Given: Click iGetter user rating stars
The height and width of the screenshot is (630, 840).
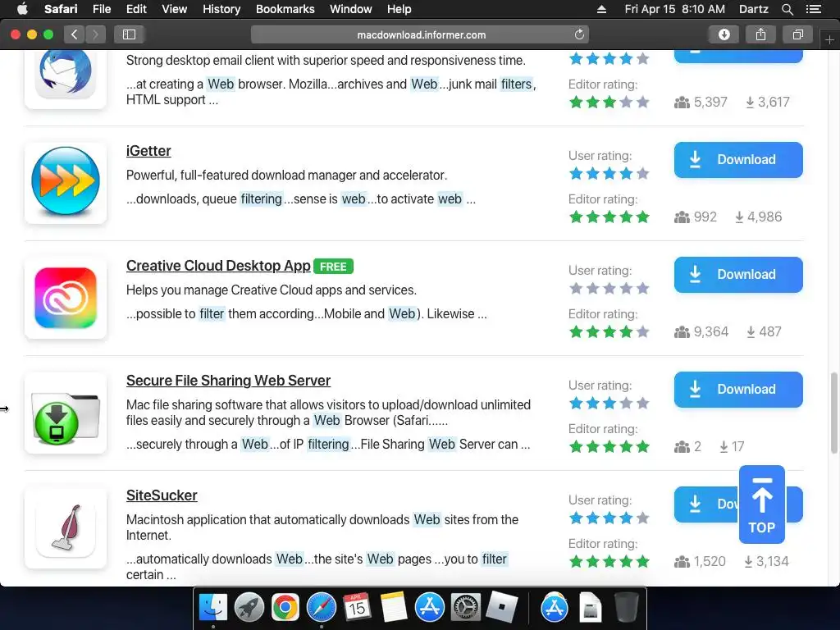Looking at the screenshot, I should coord(609,174).
